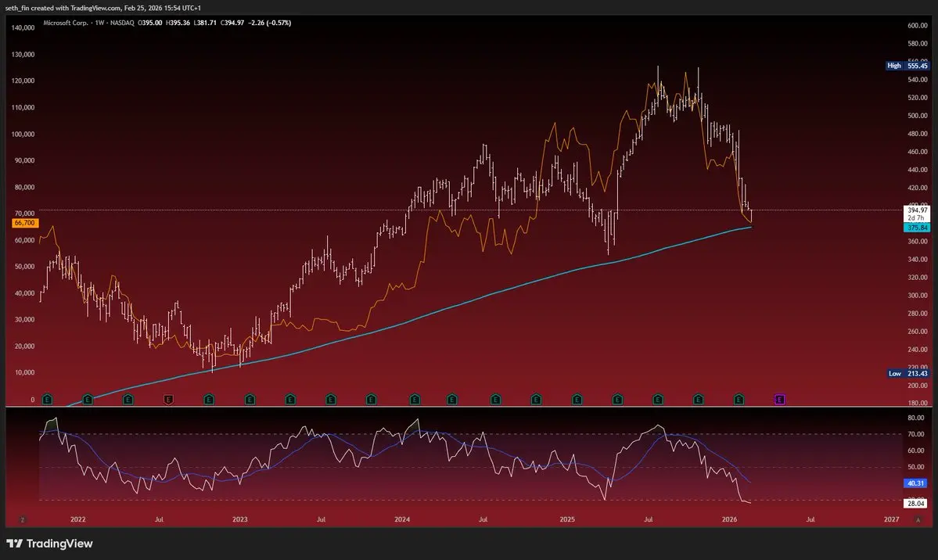Click the 600.00 level on price axis
Screen dimensions: 938x560
click(916, 26)
